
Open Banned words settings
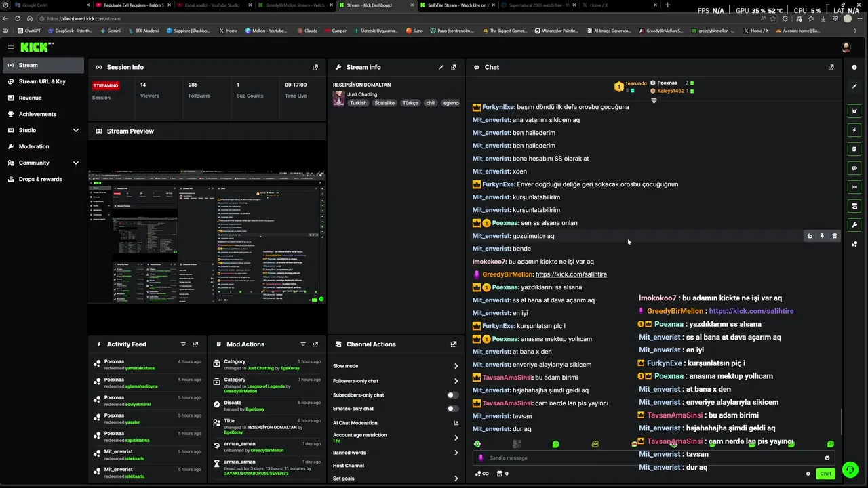point(396,453)
